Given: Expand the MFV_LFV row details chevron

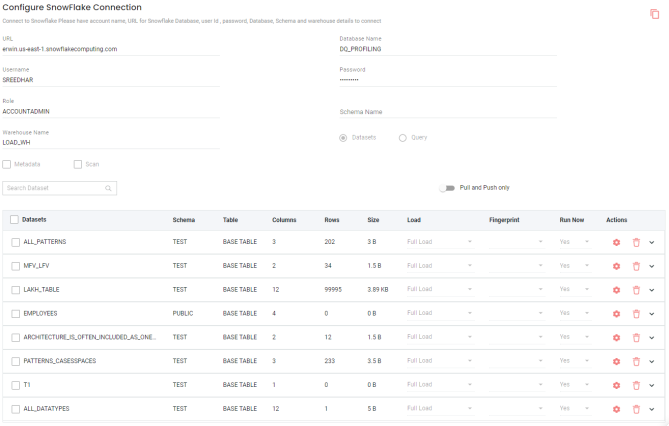Looking at the screenshot, I should (652, 266).
